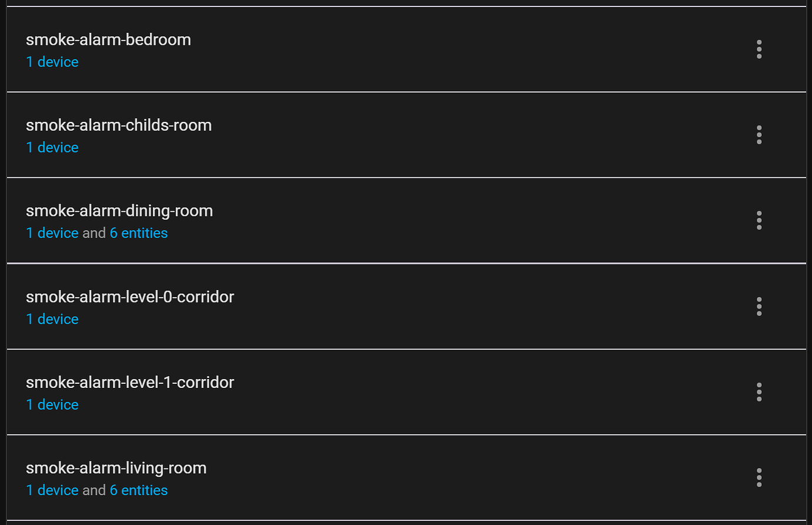Open the 1 device link for smoke-alarm-level-0-corridor
The height and width of the screenshot is (525, 812).
pyautogui.click(x=52, y=319)
